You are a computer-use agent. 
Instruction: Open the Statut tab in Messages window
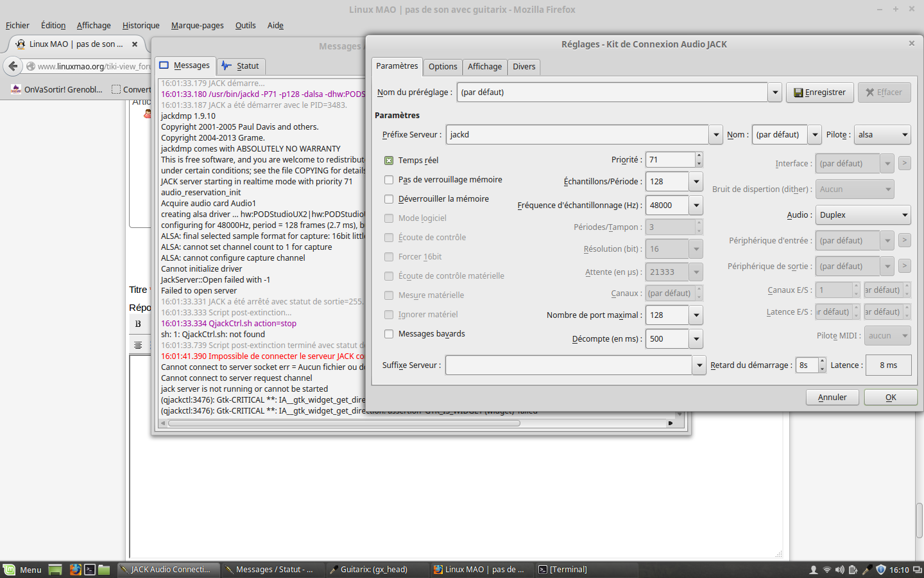[241, 66]
